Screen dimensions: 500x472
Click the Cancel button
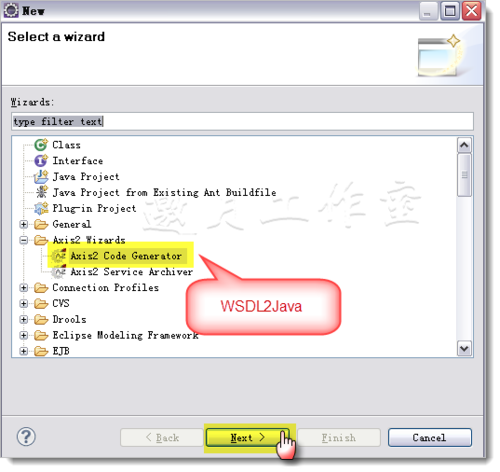click(x=430, y=438)
